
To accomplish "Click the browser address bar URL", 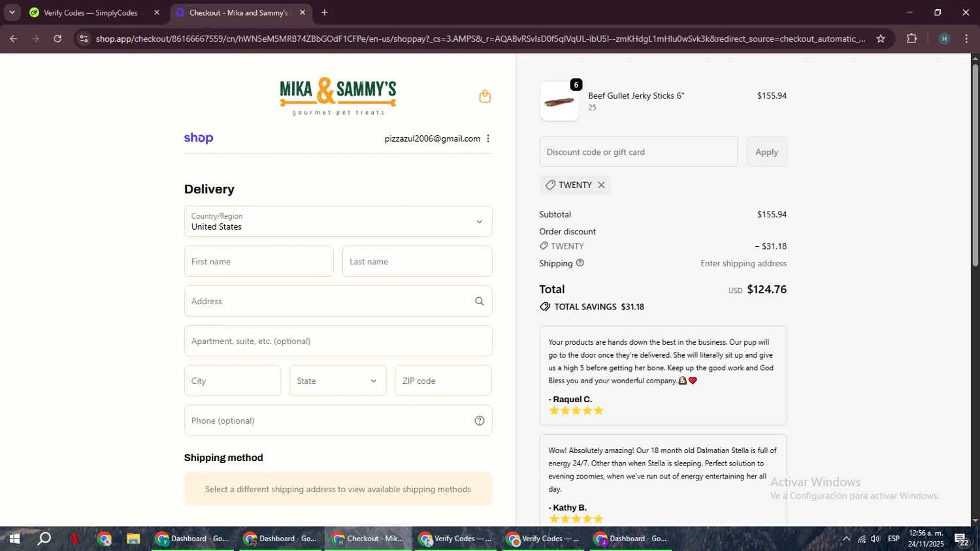I will pos(480,39).
